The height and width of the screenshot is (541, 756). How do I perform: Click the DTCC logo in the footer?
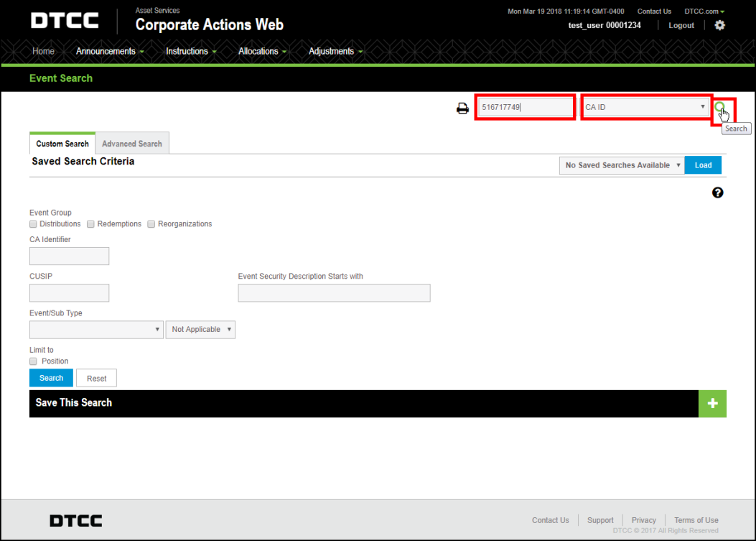click(x=75, y=520)
